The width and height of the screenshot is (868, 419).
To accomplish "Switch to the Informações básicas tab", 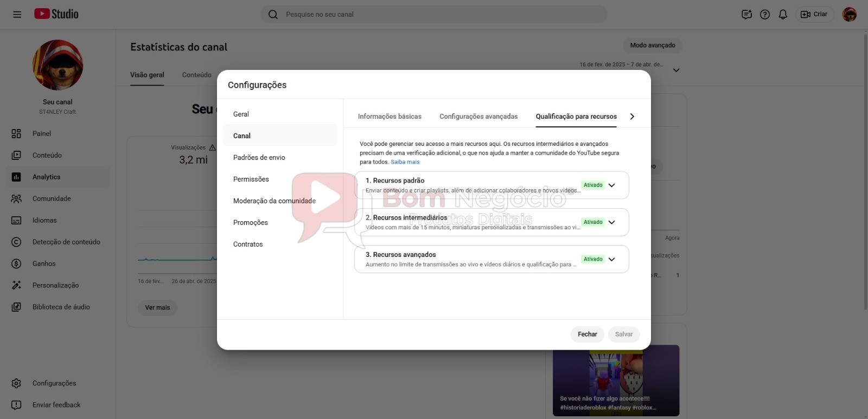I will point(390,117).
